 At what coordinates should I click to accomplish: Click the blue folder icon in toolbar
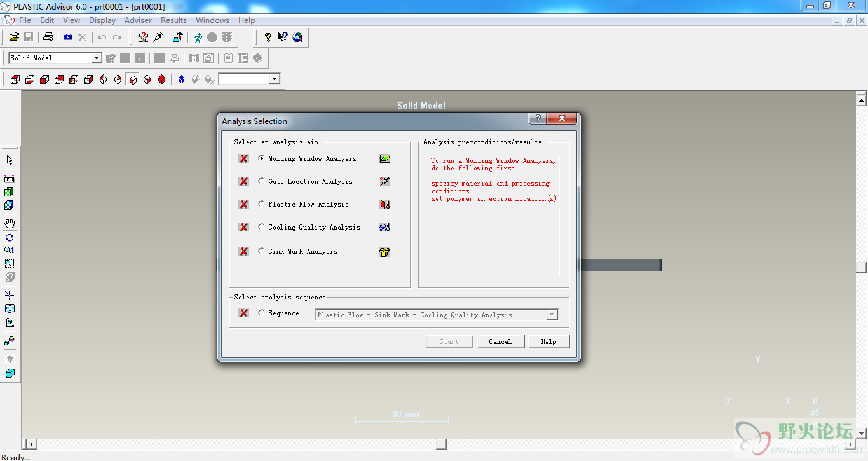pos(68,38)
